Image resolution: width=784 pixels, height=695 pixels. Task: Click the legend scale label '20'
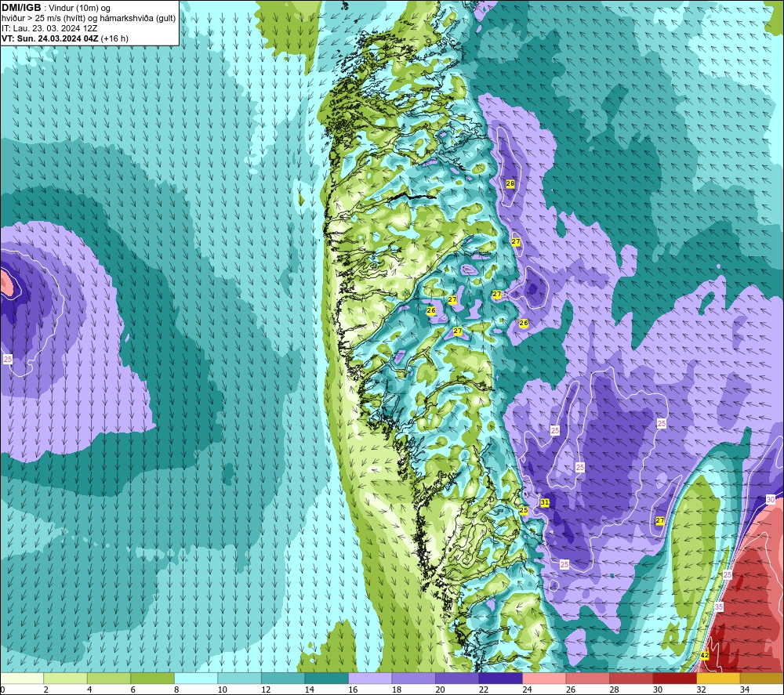click(440, 690)
